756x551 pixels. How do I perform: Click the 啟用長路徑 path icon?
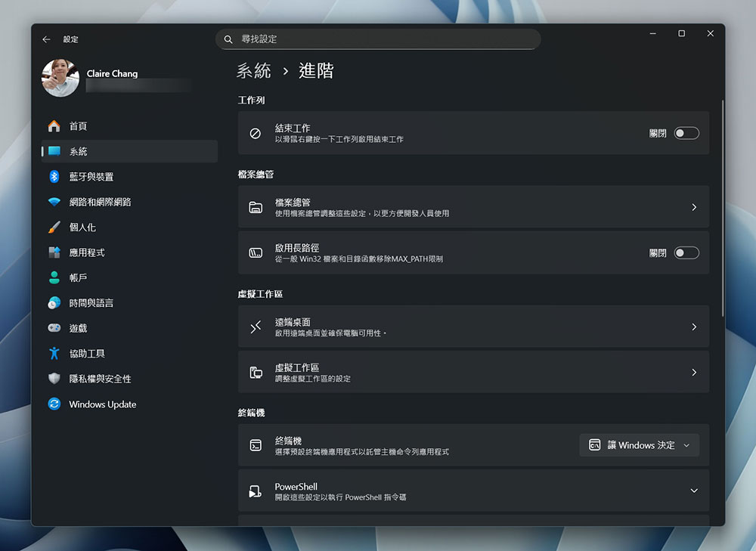coord(255,252)
